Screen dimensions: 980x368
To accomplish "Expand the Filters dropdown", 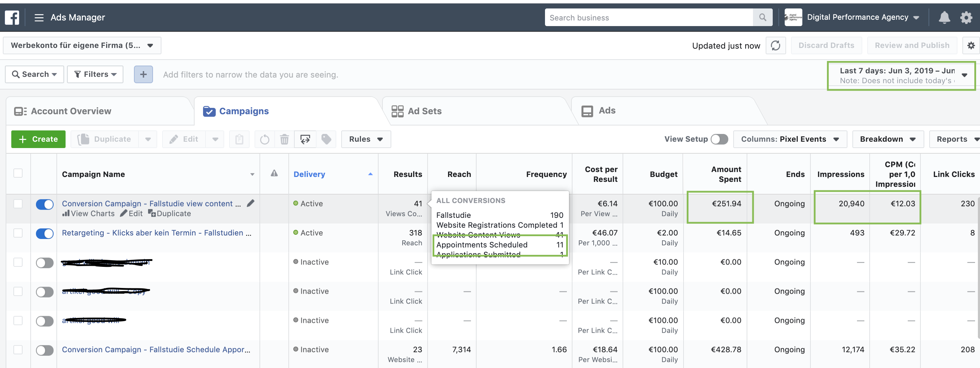I will [95, 75].
